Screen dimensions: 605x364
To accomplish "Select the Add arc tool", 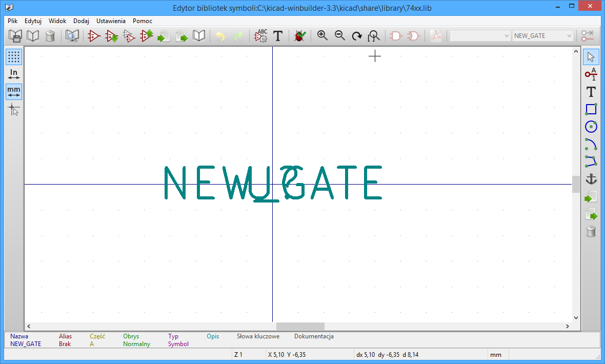I will 591,144.
